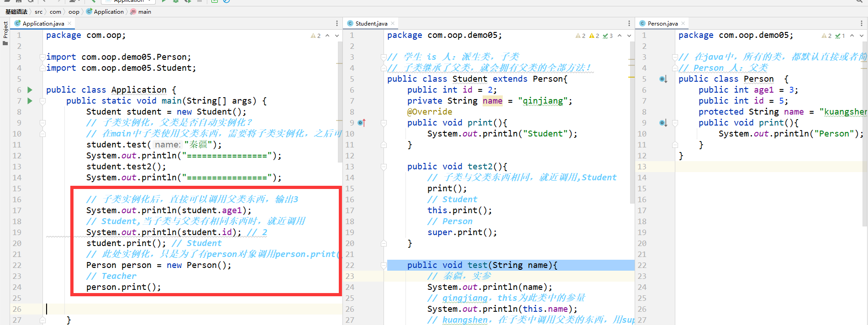Viewport: 868px width, 325px height.
Task: Click 基础语法 in the navigation bar
Action: click(16, 12)
